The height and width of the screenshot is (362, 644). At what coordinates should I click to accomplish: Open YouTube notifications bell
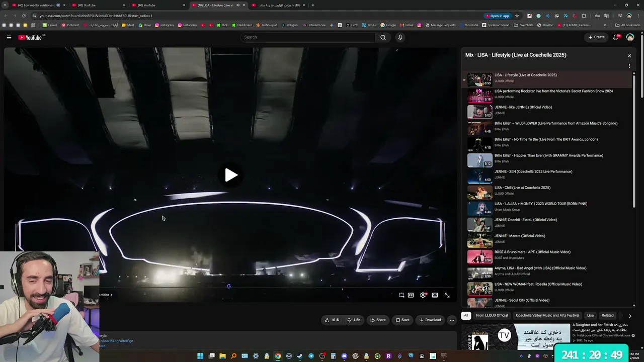(x=616, y=37)
